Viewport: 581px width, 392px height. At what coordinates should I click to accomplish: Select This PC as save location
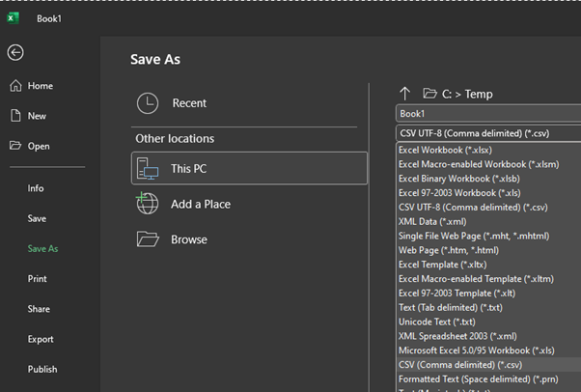[249, 168]
